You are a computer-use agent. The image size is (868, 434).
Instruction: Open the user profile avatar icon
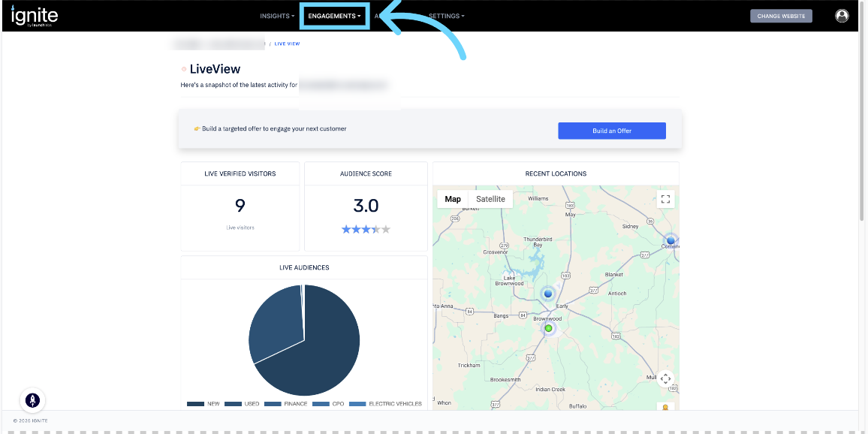[842, 16]
